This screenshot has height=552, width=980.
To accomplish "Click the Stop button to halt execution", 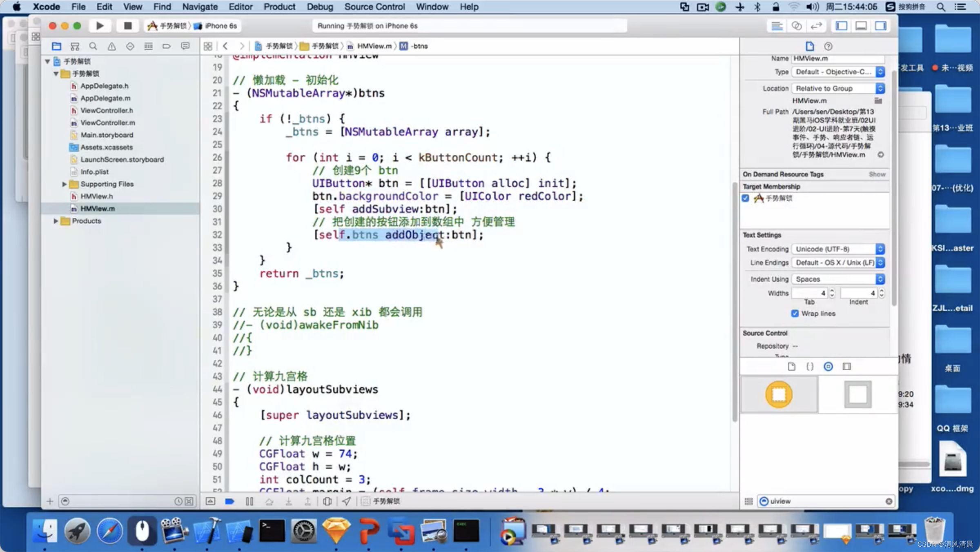I will tap(127, 26).
